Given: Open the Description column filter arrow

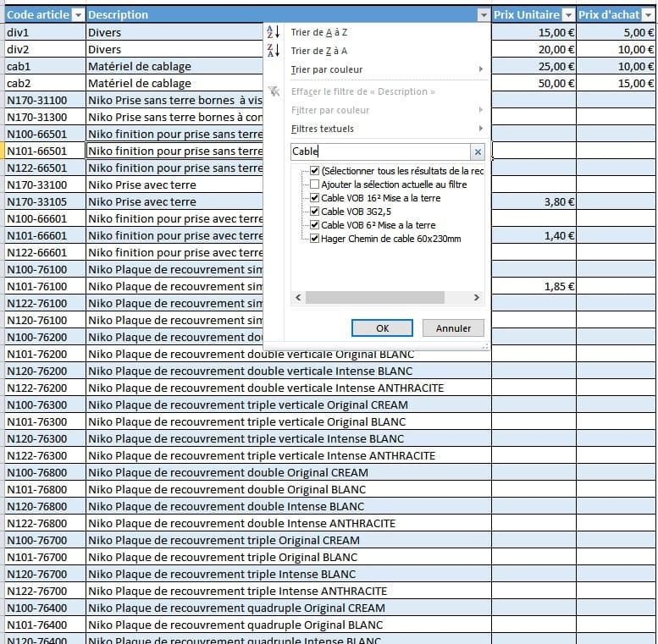Looking at the screenshot, I should [x=484, y=15].
